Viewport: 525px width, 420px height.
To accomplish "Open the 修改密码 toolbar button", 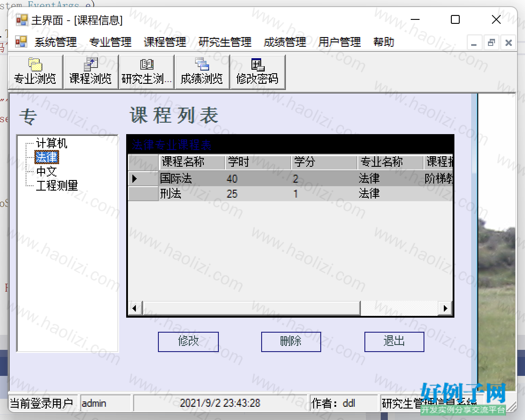I will [258, 72].
